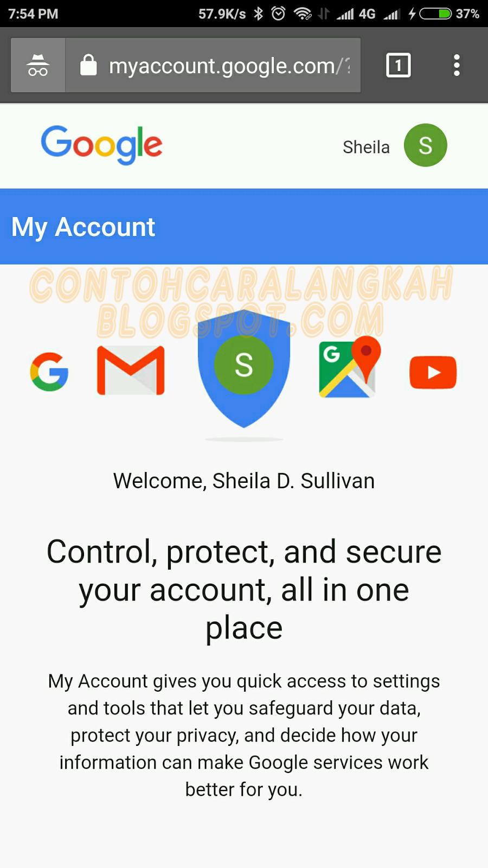The width and height of the screenshot is (488, 868).
Task: Open the browser three-dot menu
Action: click(x=457, y=65)
